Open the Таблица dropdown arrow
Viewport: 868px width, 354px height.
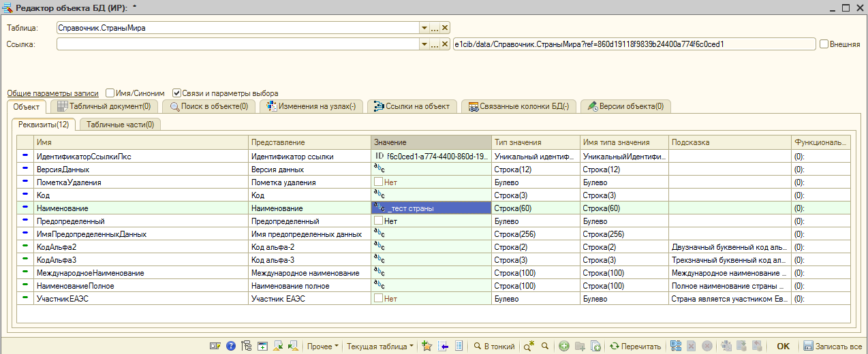424,28
